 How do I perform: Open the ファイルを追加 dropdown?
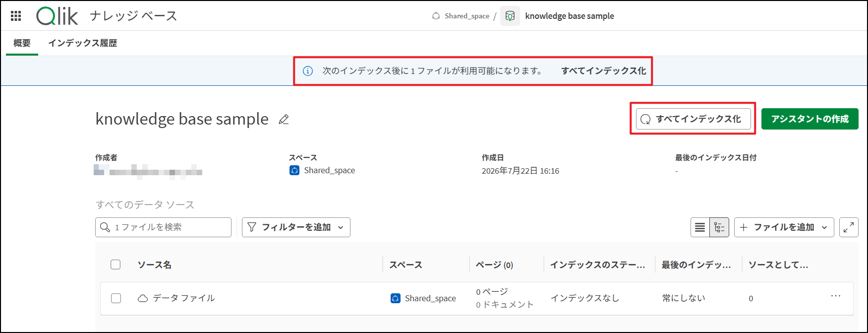pos(784,227)
